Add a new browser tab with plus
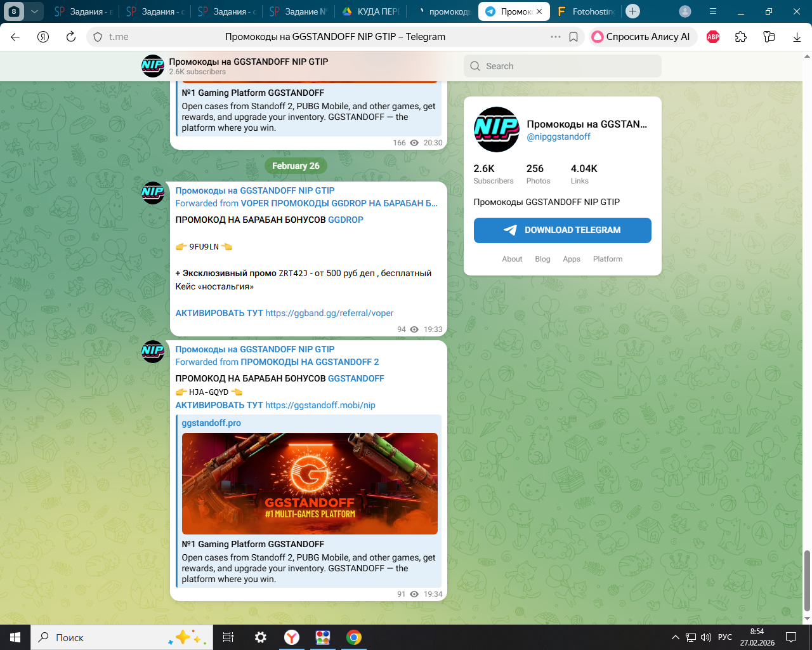The image size is (812, 650). (x=632, y=11)
